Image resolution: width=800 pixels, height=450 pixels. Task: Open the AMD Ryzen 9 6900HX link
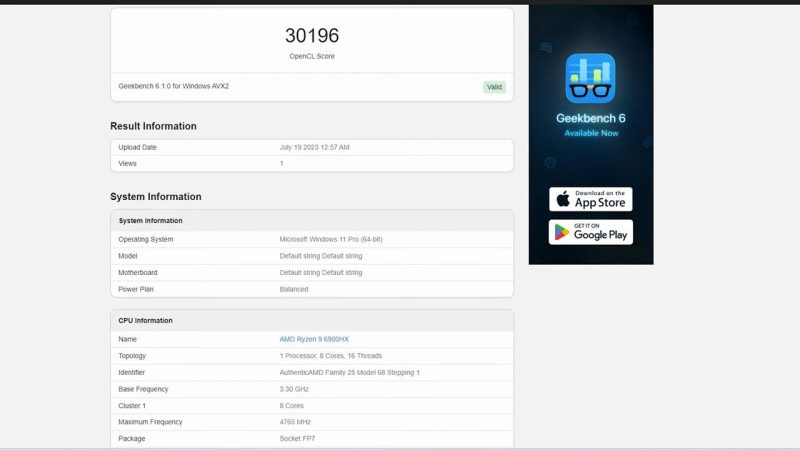pyautogui.click(x=314, y=339)
